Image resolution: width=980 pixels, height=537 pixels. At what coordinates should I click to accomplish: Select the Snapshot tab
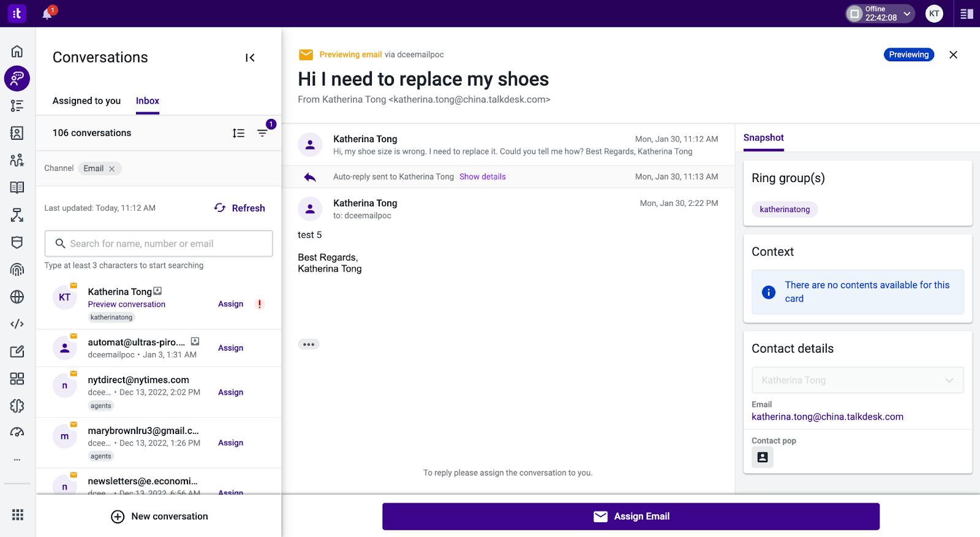pyautogui.click(x=764, y=138)
